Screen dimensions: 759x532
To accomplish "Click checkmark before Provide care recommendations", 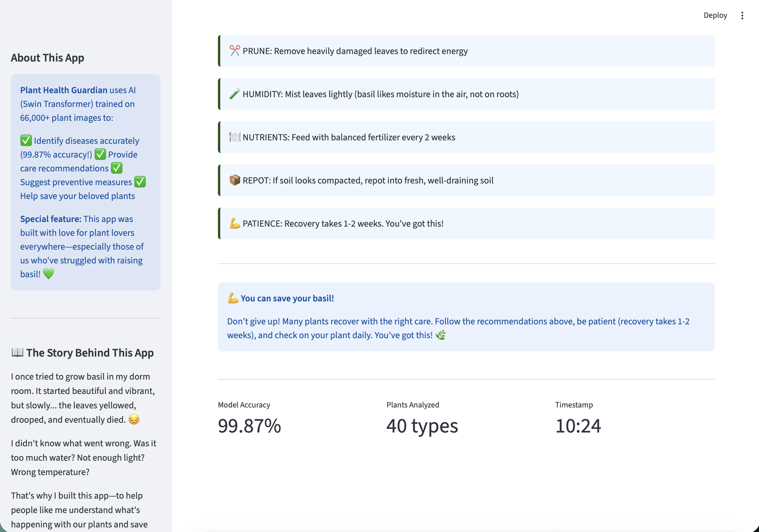I will click(x=100, y=154).
